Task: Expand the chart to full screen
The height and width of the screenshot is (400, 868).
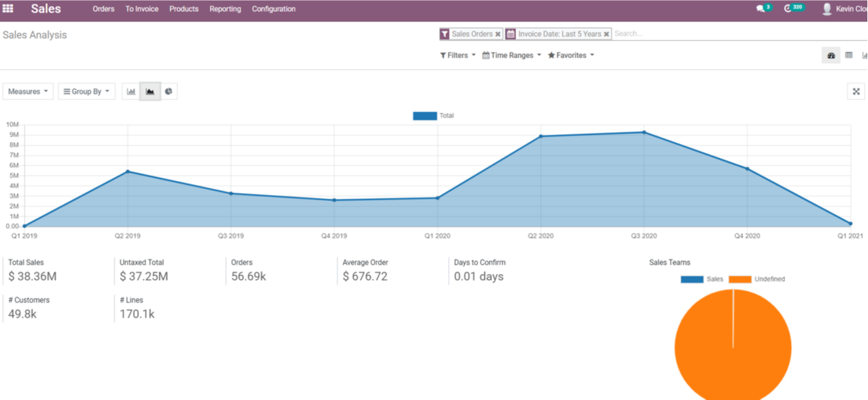Action: 856,92
